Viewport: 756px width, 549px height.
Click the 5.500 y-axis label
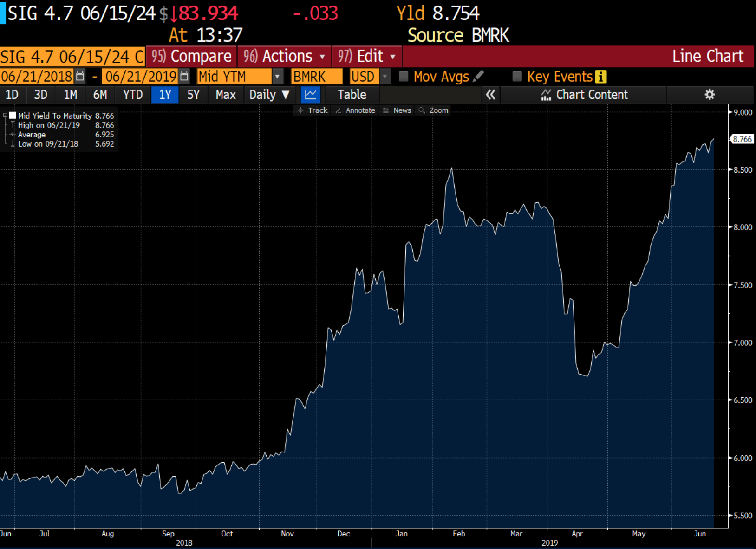(743, 516)
